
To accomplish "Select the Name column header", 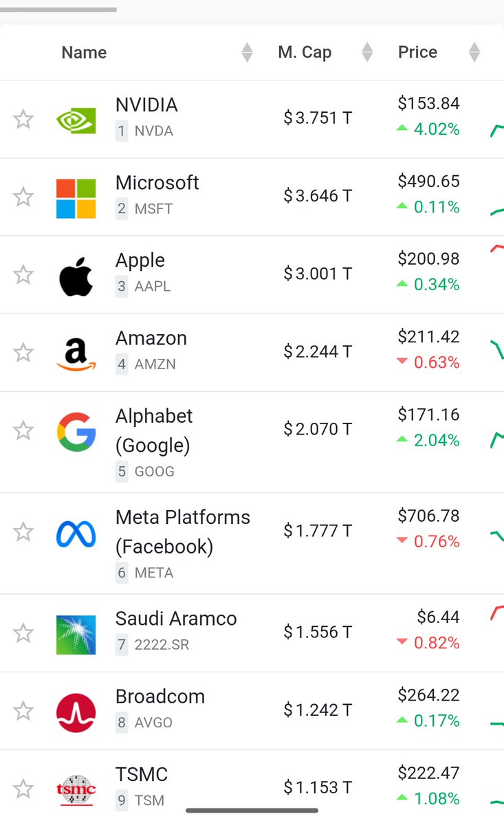I will coord(84,52).
